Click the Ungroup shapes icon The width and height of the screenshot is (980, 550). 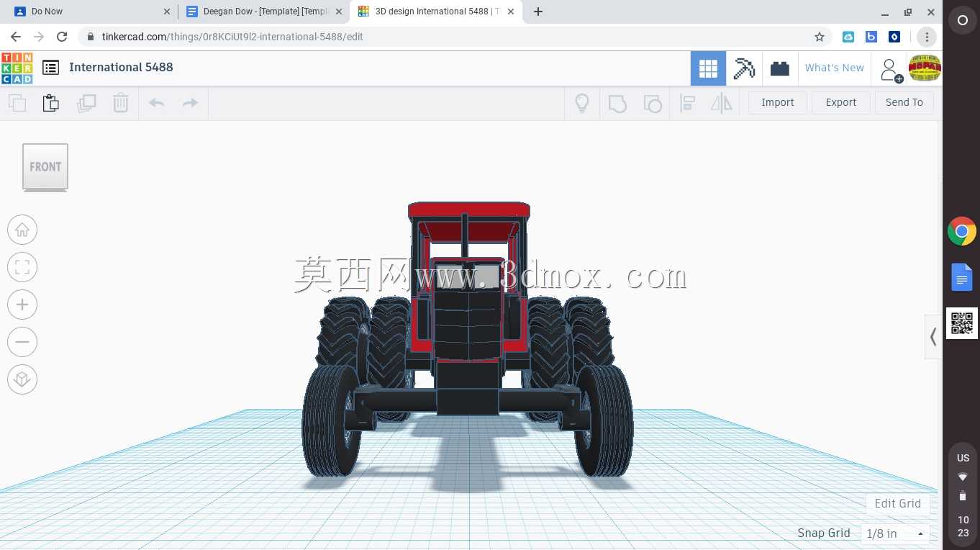click(x=652, y=103)
